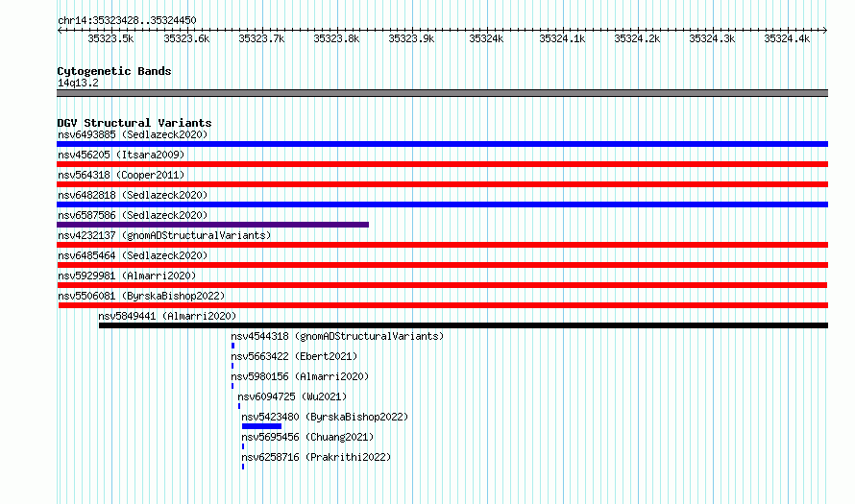Click the red bar of nsv6485464
The height and width of the screenshot is (504, 855).
tap(442, 265)
